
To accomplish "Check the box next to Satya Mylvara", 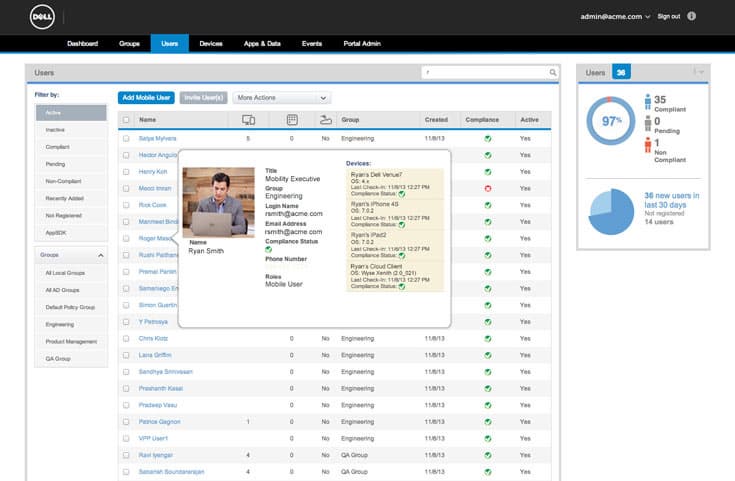I will click(126, 138).
